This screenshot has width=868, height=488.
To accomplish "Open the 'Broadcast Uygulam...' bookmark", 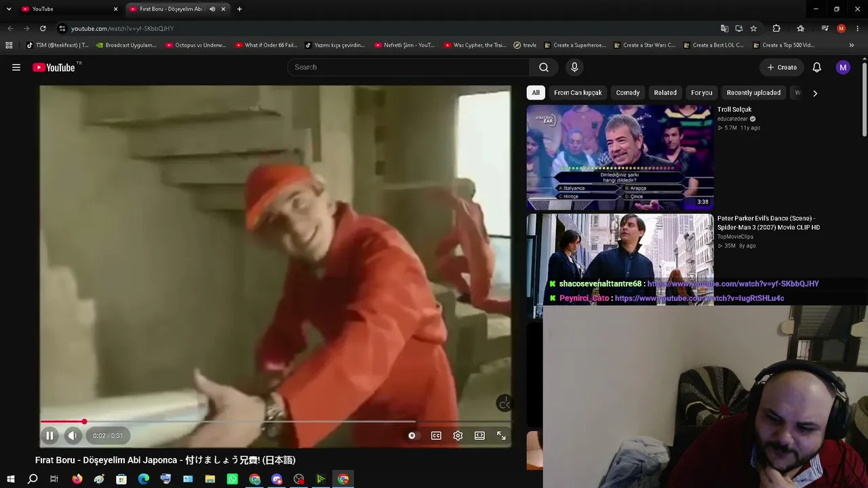I will [126, 45].
